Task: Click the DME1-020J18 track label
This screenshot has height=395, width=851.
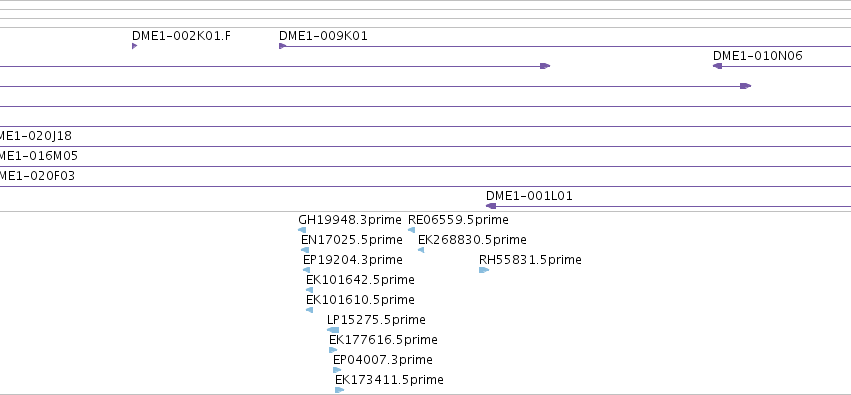Action: coord(36,136)
